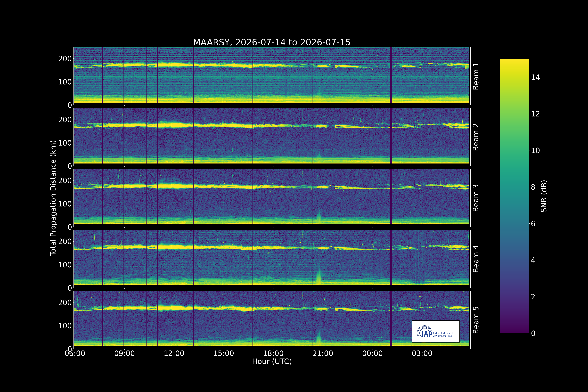Click the Hour (UTC) axis label
Screen dimensions: 588x392
pos(272,361)
